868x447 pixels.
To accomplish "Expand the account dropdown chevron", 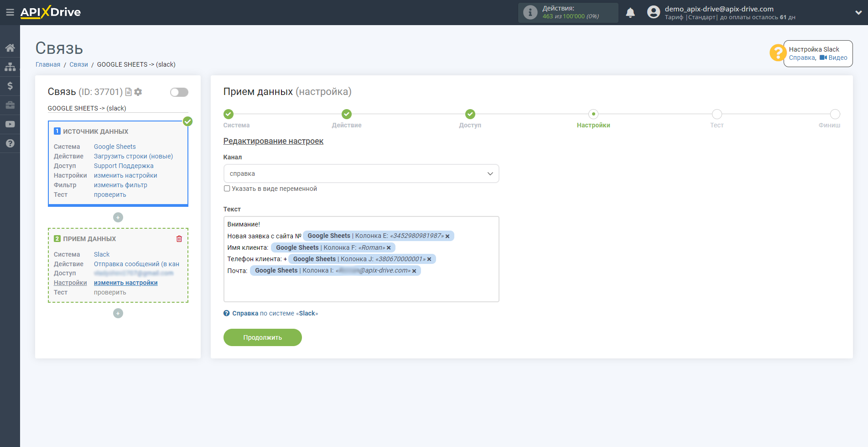I will pyautogui.click(x=858, y=13).
